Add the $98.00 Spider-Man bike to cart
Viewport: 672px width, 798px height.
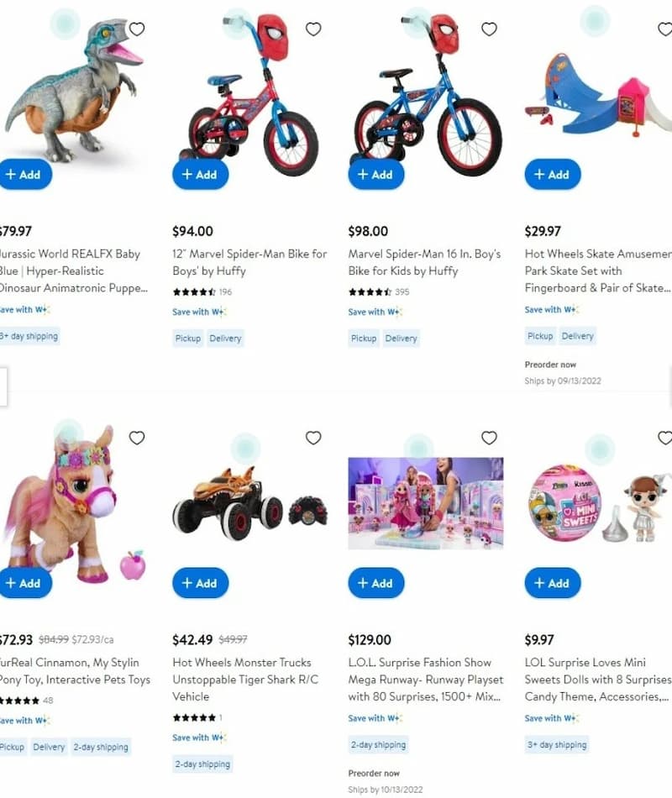click(x=376, y=175)
